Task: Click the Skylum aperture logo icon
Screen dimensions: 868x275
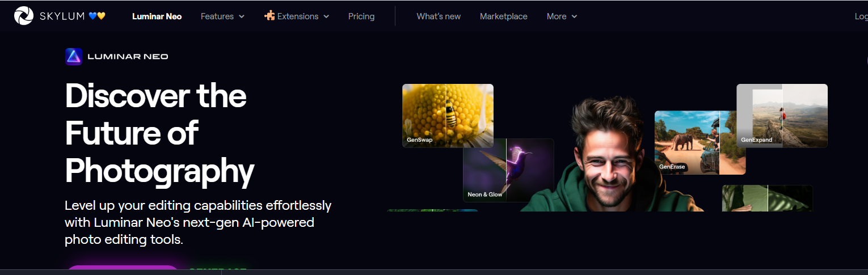Action: click(x=24, y=16)
